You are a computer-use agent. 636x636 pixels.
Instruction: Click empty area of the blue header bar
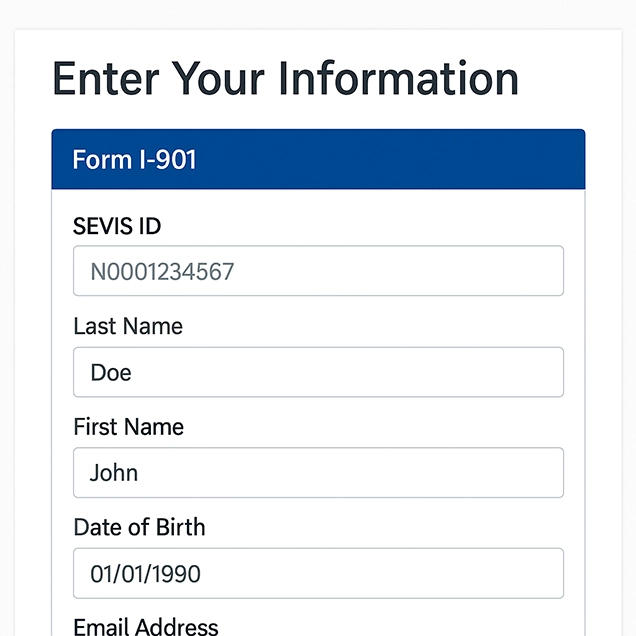coord(400,159)
